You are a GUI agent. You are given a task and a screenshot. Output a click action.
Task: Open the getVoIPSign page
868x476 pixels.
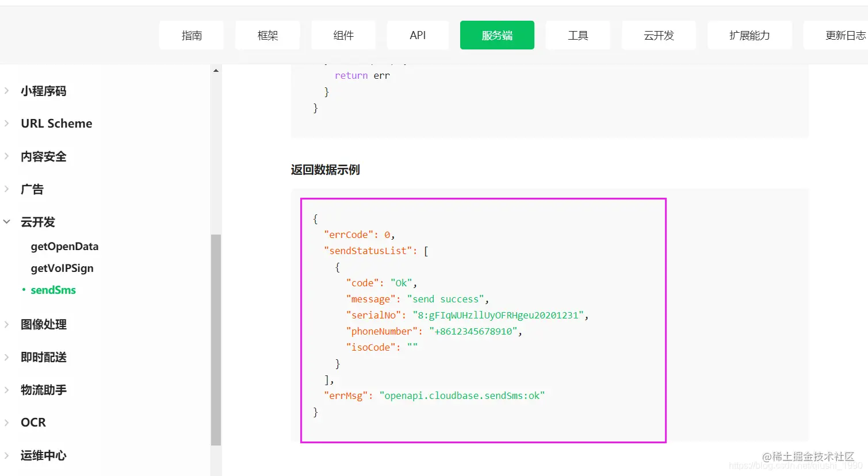[x=62, y=268]
